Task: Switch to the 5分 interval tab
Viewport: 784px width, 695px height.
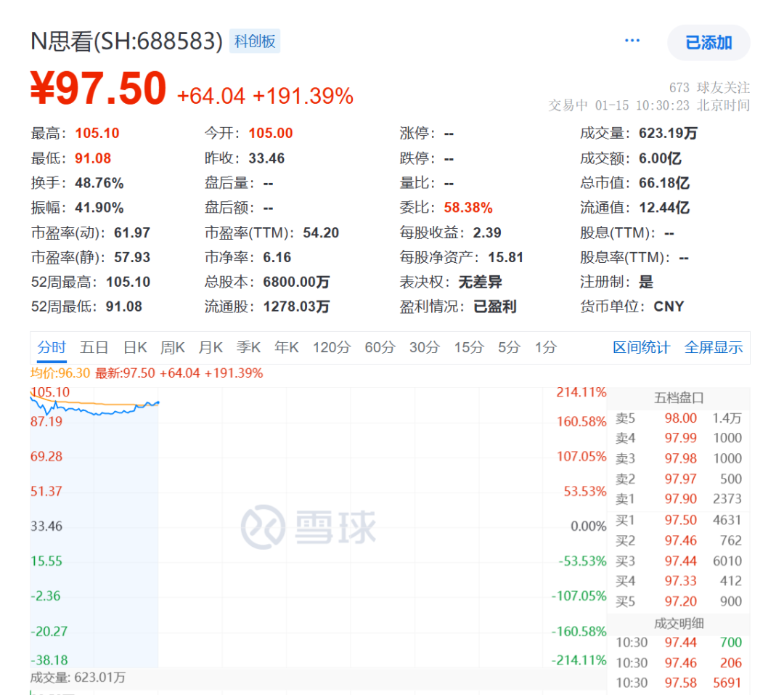Action: click(509, 348)
